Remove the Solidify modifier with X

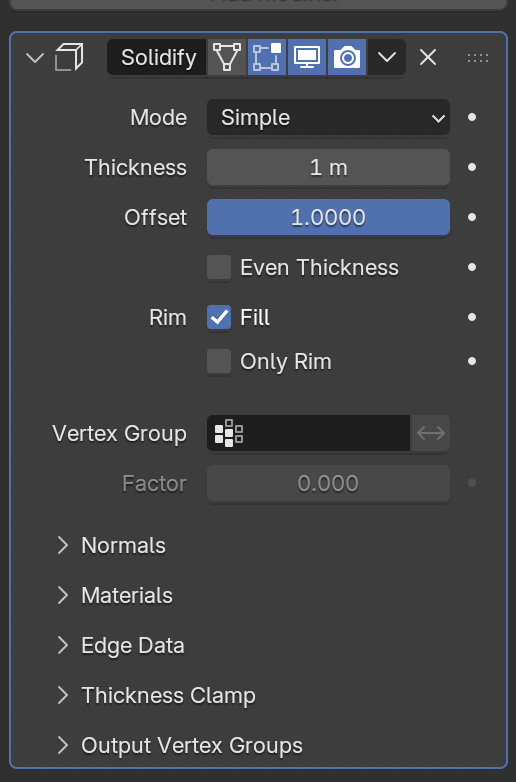click(428, 57)
